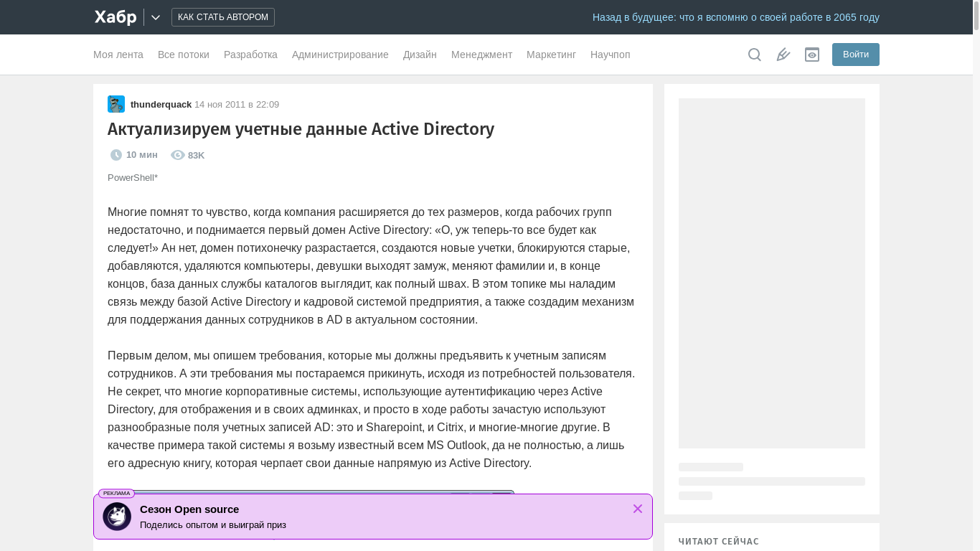Open thunderquack's avatar image

tap(116, 104)
